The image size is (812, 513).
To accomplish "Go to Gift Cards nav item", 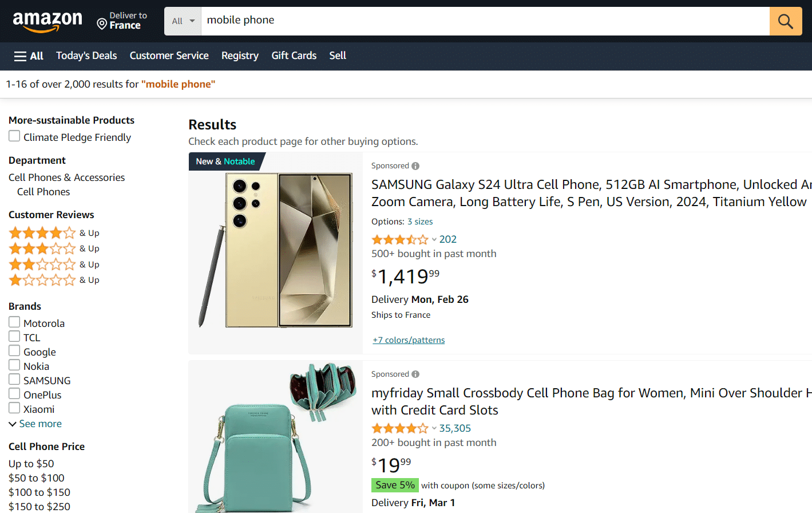I will (x=294, y=56).
